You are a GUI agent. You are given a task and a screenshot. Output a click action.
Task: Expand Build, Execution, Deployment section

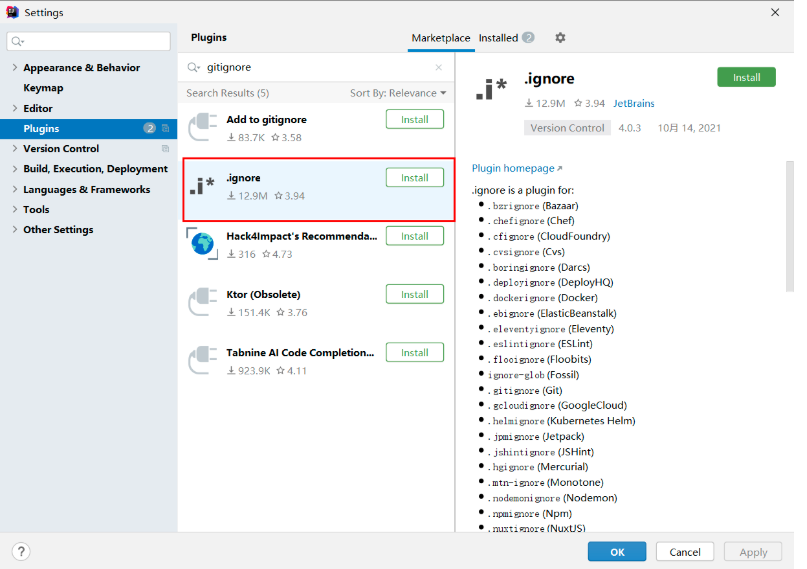14,169
